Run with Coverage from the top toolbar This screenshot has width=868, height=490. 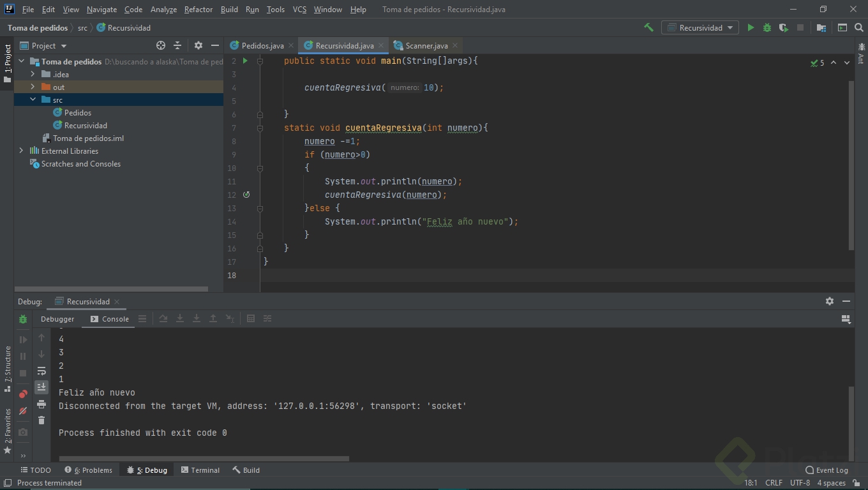pos(784,27)
